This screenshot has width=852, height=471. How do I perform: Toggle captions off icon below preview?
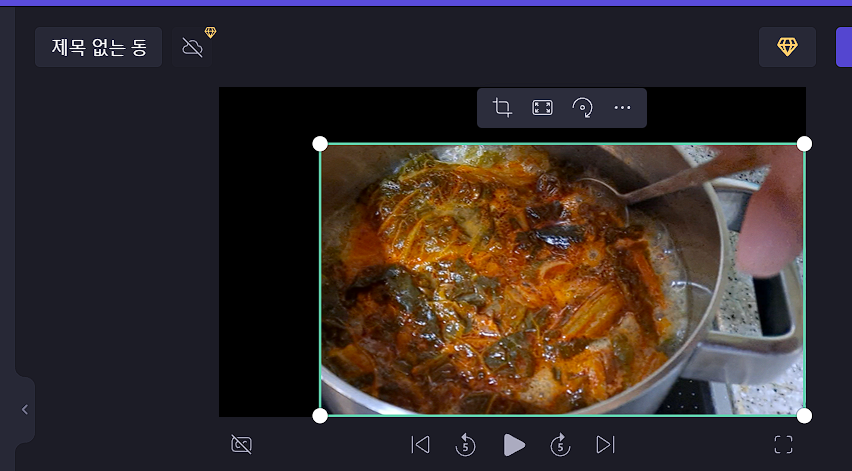pos(241,444)
